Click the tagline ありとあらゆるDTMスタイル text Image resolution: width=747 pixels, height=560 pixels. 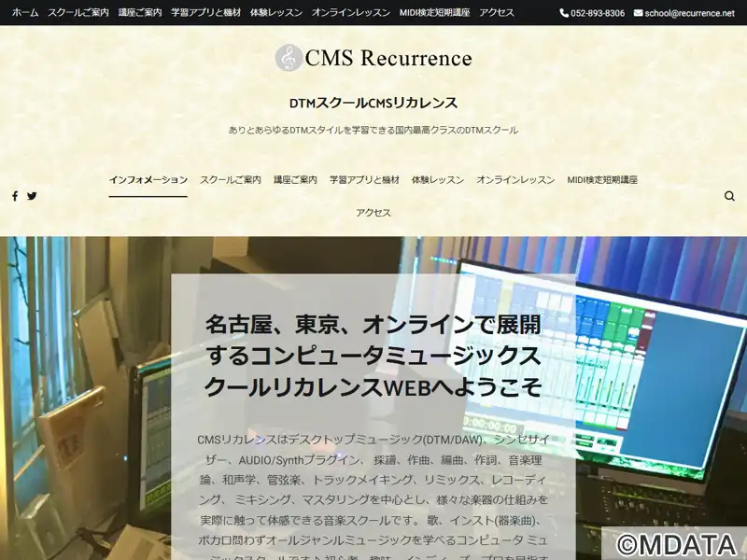click(373, 130)
